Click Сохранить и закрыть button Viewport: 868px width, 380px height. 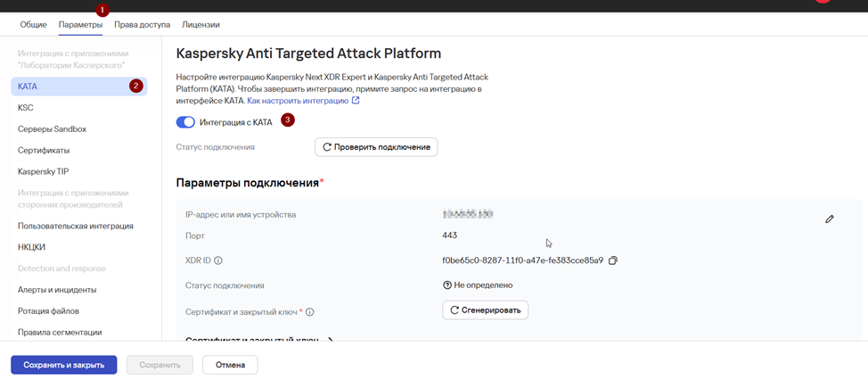click(63, 365)
